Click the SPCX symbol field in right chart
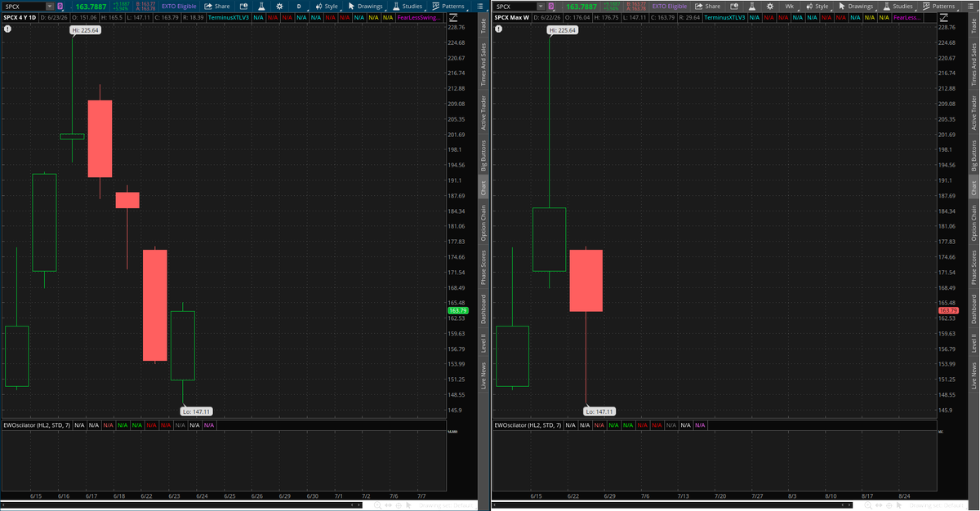The image size is (980, 511). 514,7
